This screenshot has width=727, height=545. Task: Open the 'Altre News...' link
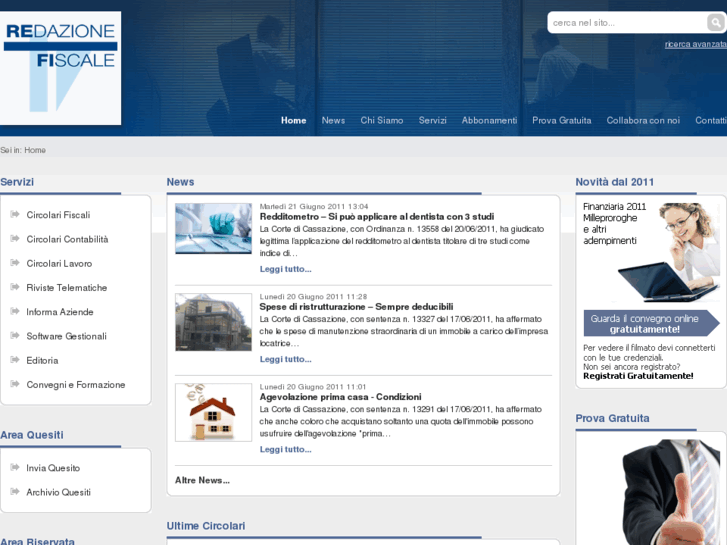pyautogui.click(x=202, y=480)
